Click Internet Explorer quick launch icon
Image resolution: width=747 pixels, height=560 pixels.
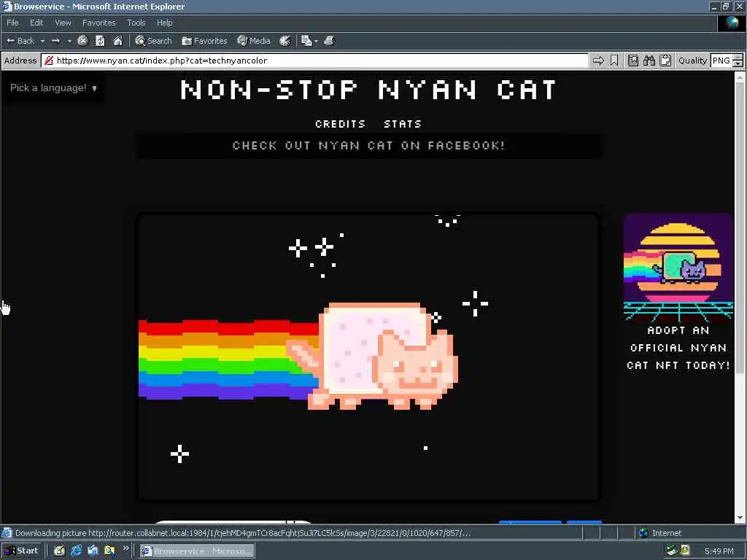[76, 551]
